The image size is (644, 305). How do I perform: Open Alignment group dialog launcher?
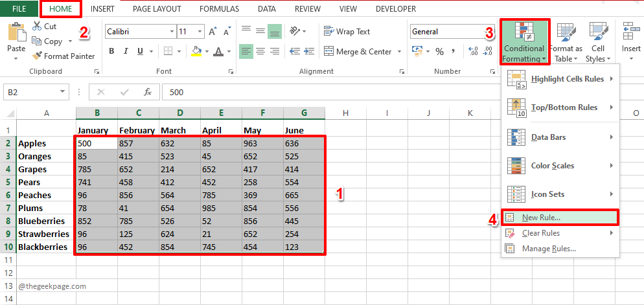402,71
